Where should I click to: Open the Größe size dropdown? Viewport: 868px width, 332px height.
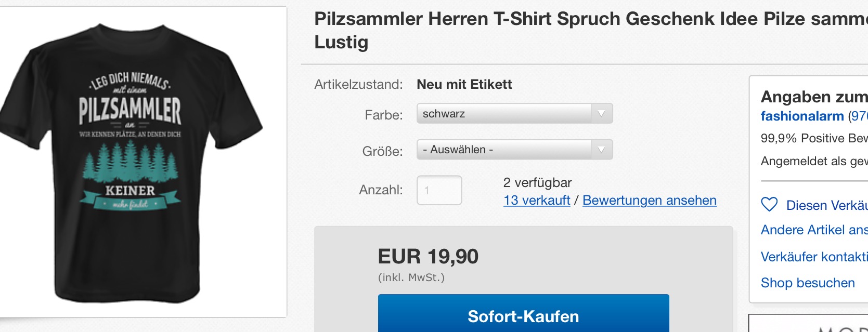514,150
